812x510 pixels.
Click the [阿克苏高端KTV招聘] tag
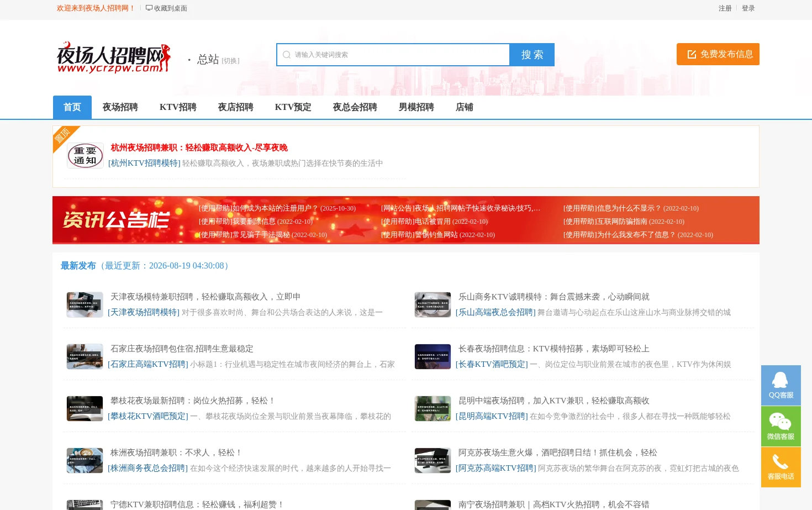(496, 468)
